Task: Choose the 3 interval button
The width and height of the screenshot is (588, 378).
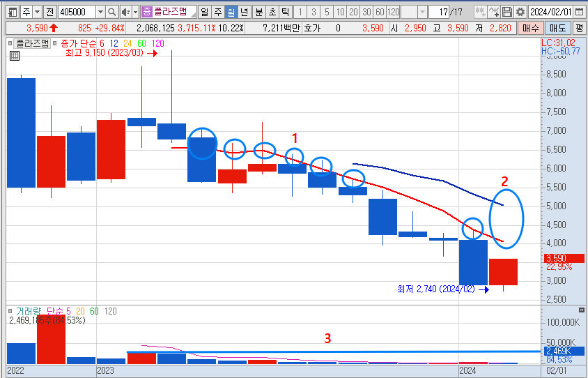Action: tap(314, 12)
